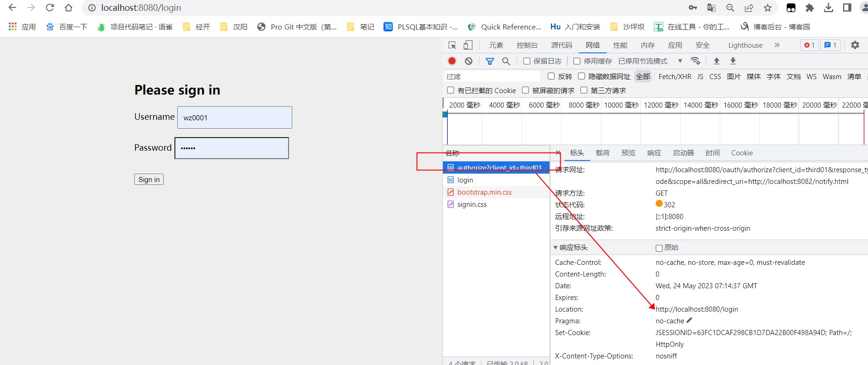Toggle the 反转 filter checkbox
Image resolution: width=868 pixels, height=365 pixels.
(551, 76)
